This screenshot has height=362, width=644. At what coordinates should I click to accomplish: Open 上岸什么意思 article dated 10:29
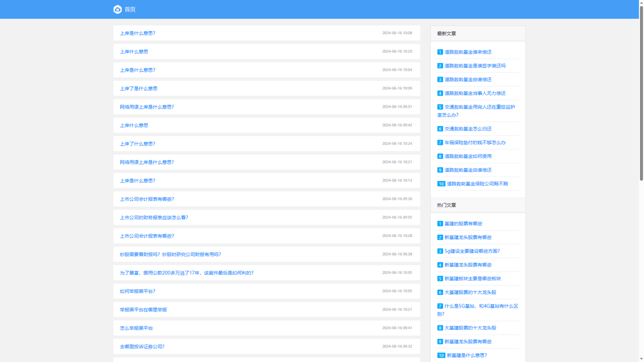pos(134,51)
